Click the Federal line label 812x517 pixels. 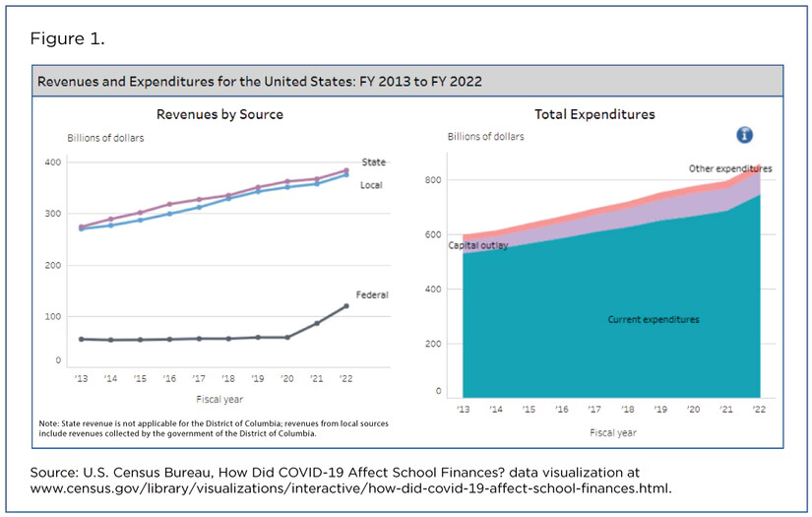372,294
